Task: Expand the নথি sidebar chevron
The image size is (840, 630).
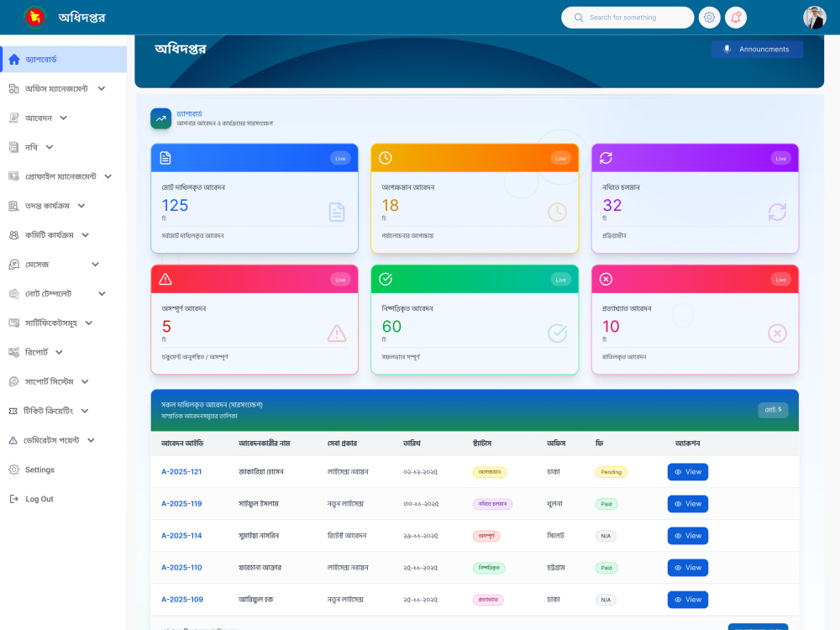Action: point(50,147)
